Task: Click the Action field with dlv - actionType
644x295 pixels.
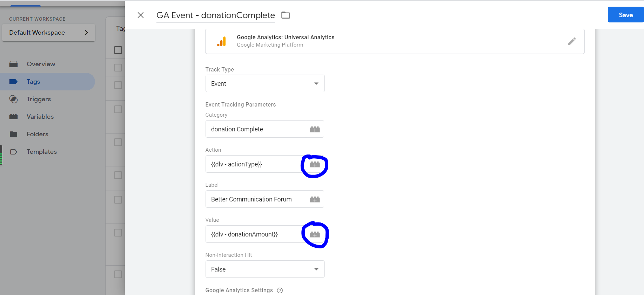Action: tap(256, 164)
